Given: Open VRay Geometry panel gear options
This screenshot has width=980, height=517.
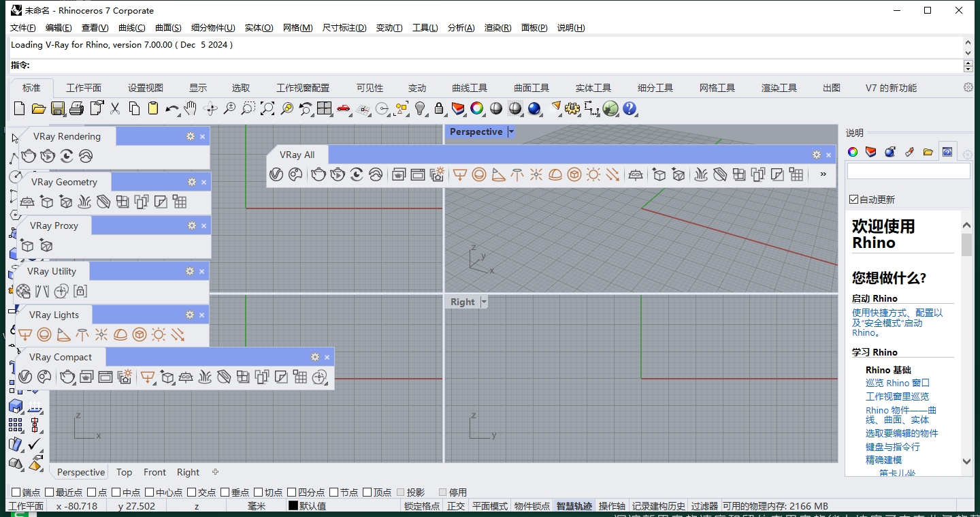Looking at the screenshot, I should pyautogui.click(x=192, y=182).
